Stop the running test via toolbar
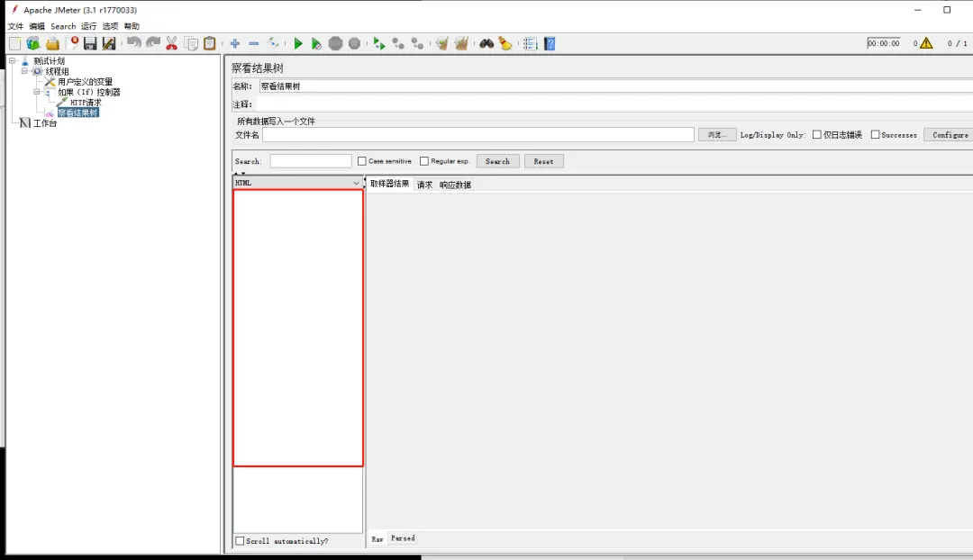Screen dimensions: 973x560 (336, 43)
